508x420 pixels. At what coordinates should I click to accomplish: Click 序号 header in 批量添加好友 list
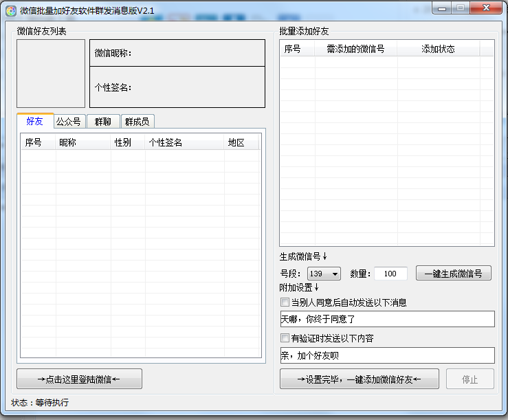298,49
